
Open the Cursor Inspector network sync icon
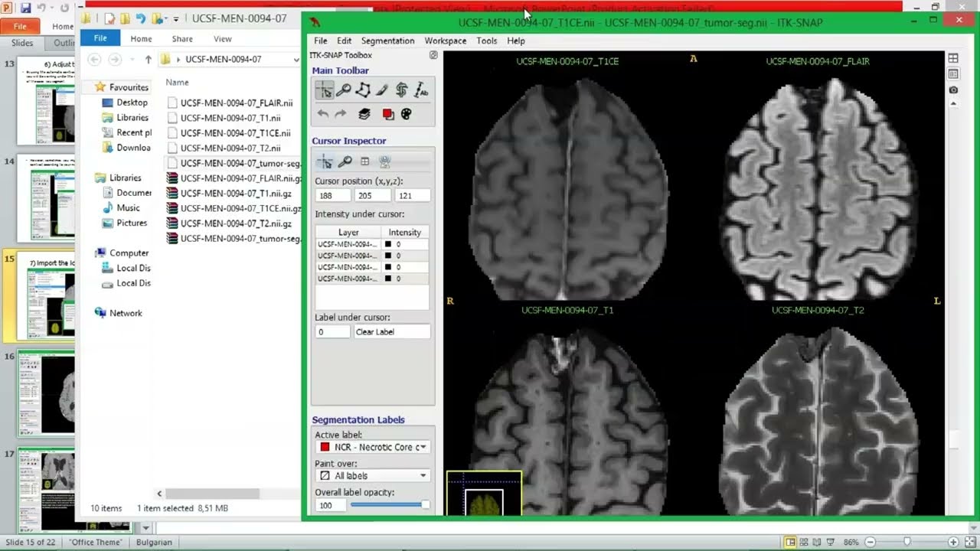[385, 161]
